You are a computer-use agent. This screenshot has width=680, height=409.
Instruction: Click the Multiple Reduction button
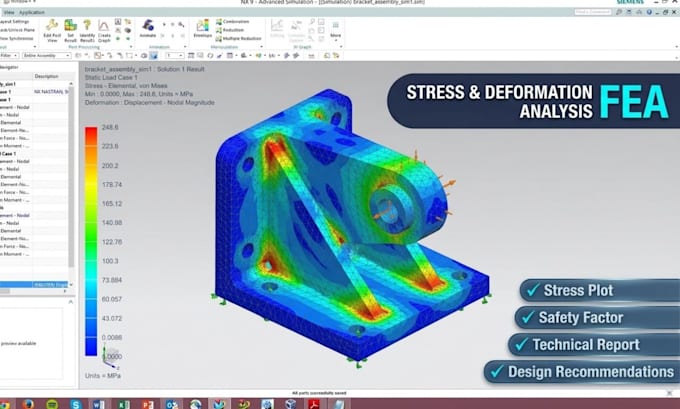pyautogui.click(x=239, y=39)
